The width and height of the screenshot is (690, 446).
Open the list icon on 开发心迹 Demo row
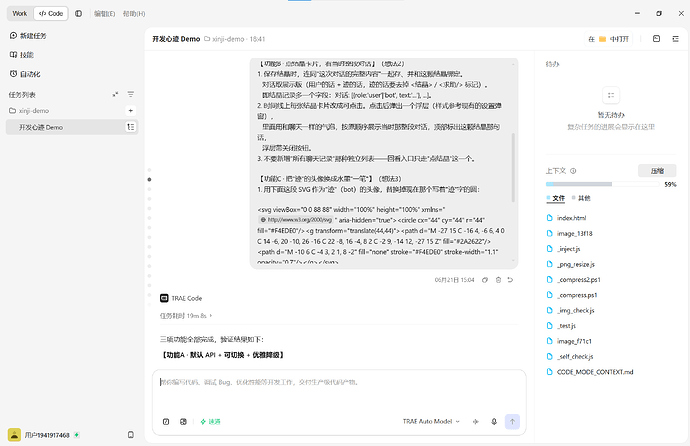[x=131, y=127]
